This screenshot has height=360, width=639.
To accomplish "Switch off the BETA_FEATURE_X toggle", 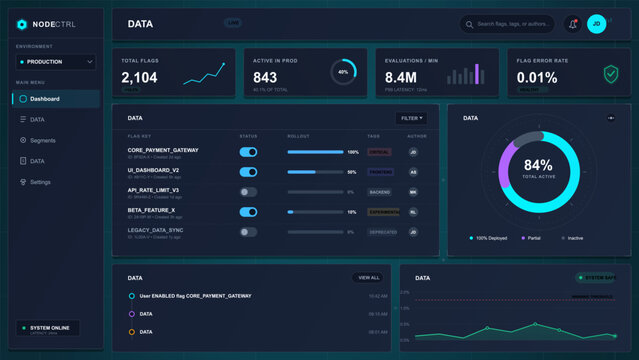I will (x=248, y=212).
